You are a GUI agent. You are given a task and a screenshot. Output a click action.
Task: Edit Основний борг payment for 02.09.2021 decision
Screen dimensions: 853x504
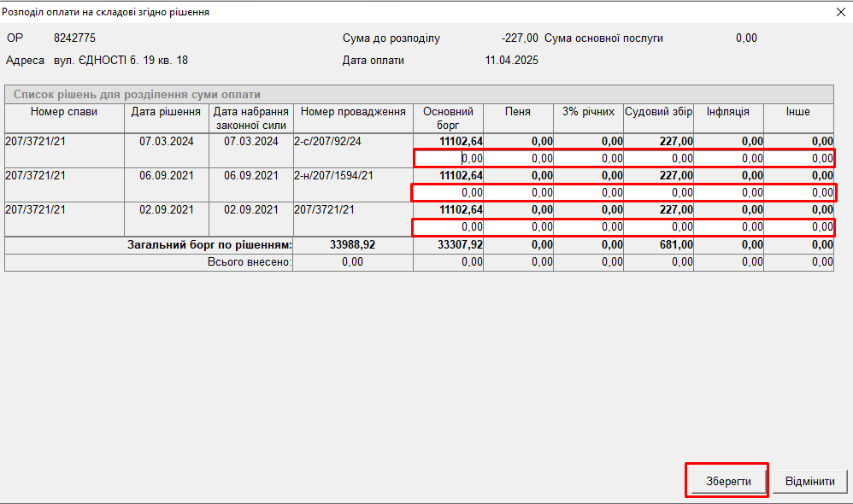tap(449, 227)
